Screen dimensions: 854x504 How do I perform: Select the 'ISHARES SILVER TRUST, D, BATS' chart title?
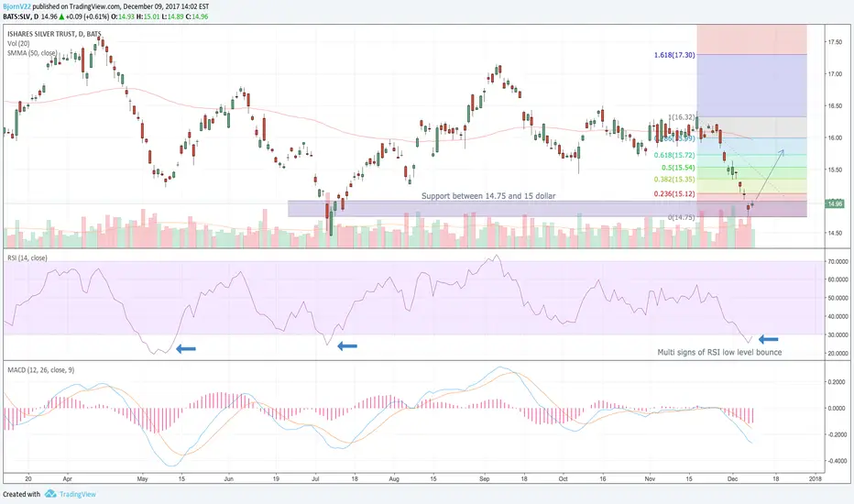tap(54, 34)
